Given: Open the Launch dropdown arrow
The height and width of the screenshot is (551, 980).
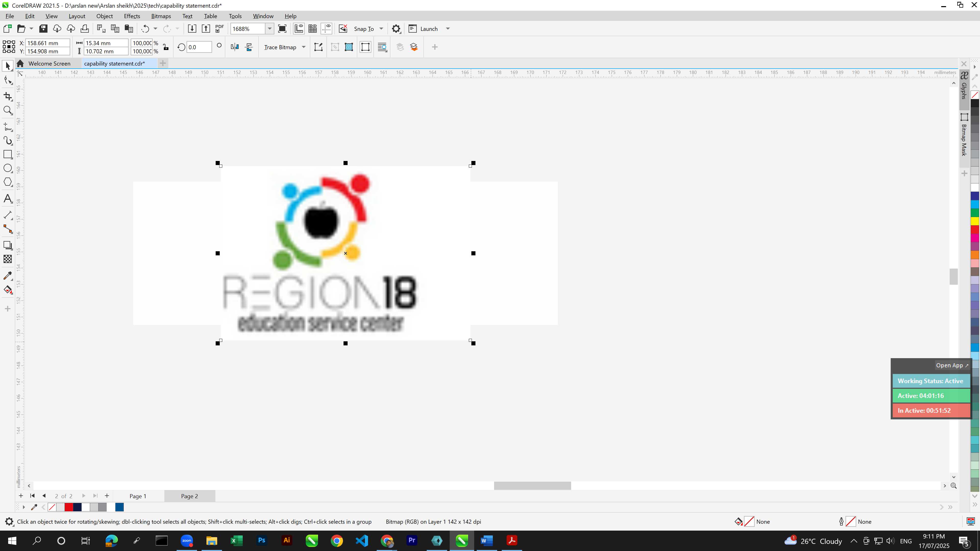Looking at the screenshot, I should (x=448, y=29).
